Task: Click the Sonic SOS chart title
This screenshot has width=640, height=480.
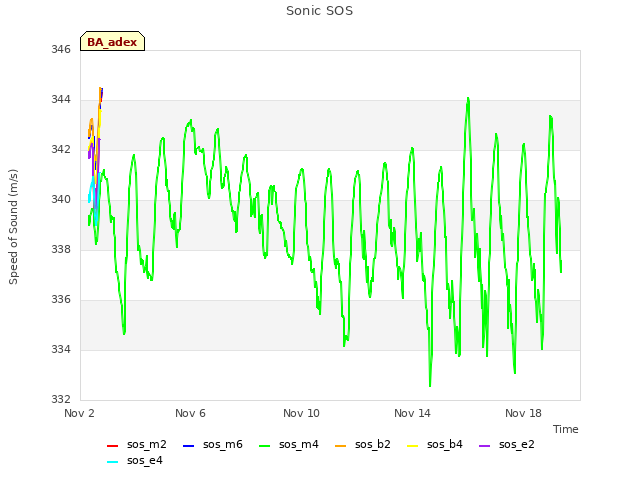Action: (320, 11)
